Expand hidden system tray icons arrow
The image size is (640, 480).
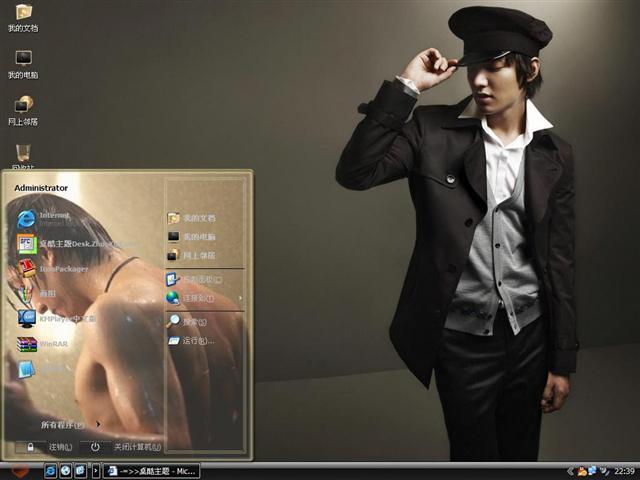tap(570, 471)
